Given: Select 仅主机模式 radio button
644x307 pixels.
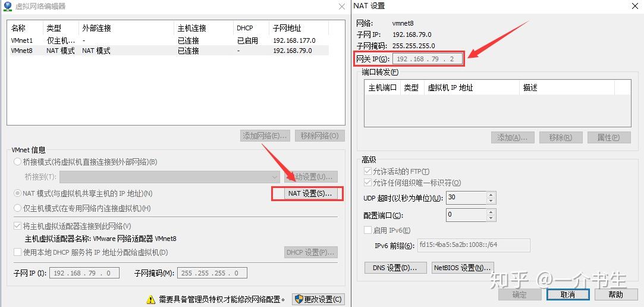Looking at the screenshot, I should pos(18,208).
